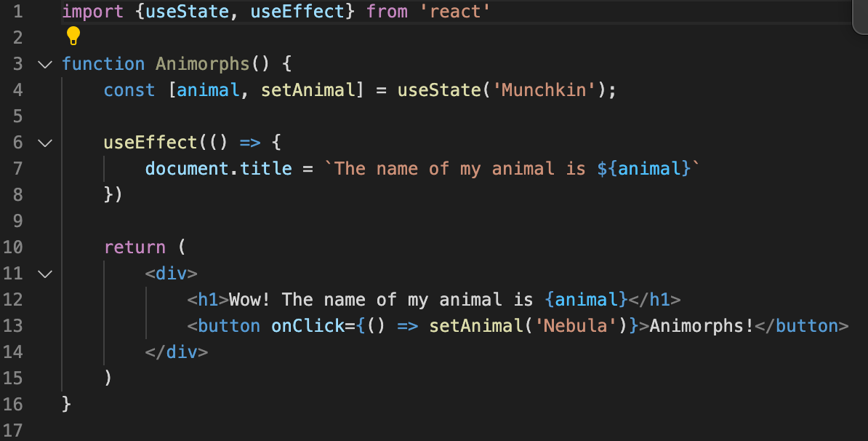This screenshot has height=441, width=868.
Task: Collapse the div element on line 11
Action: tap(45, 274)
